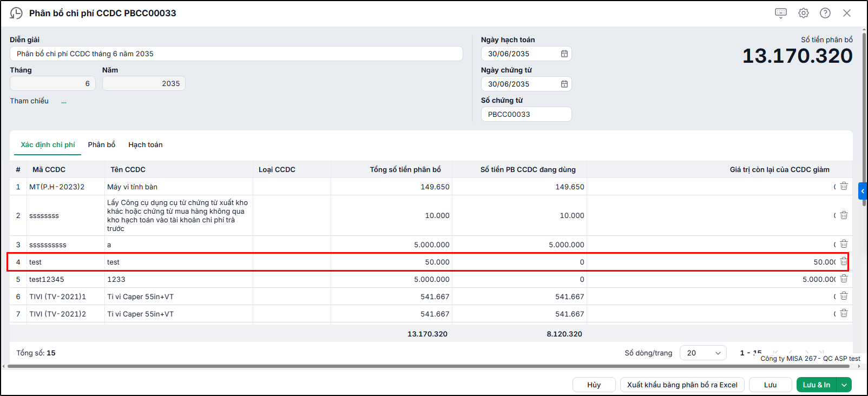The height and width of the screenshot is (396, 868).
Task: Click the Hủy button
Action: (594, 385)
